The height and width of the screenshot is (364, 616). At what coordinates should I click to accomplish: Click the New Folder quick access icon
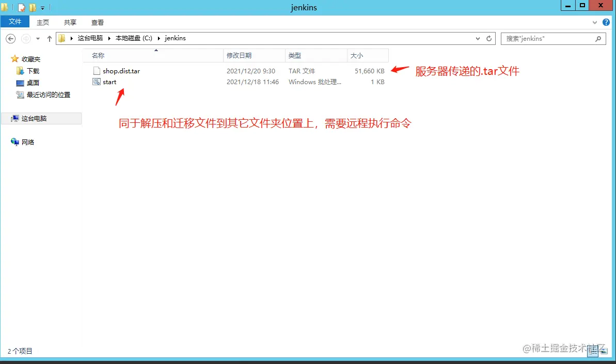tap(33, 7)
